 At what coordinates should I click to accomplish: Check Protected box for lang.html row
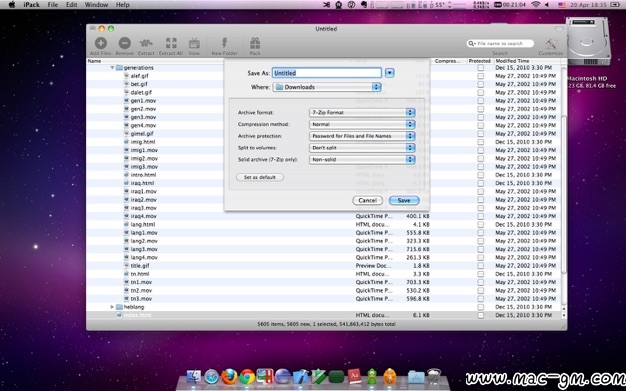(x=480, y=224)
